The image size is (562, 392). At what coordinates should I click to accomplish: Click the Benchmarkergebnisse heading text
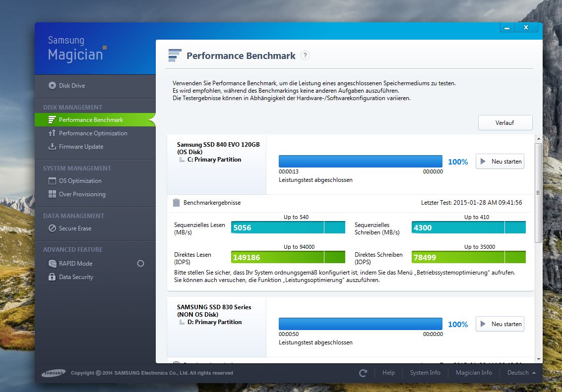[x=212, y=203]
